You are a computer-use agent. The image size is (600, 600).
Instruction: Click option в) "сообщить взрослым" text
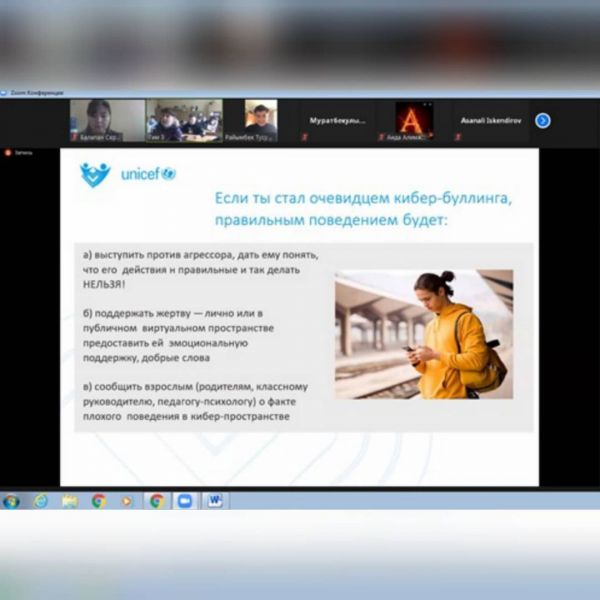point(195,400)
